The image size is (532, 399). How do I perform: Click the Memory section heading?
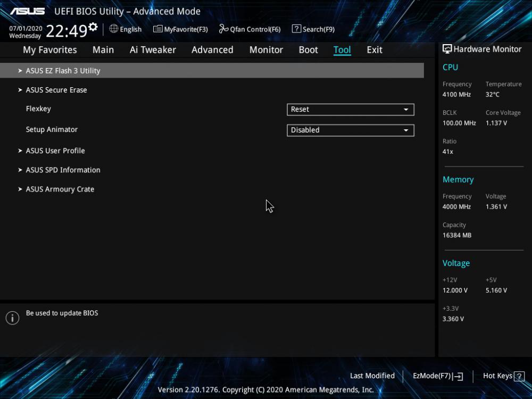tap(458, 179)
